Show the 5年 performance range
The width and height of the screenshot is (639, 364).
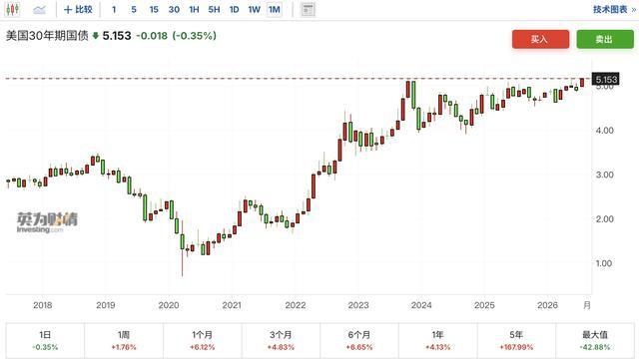(516, 340)
